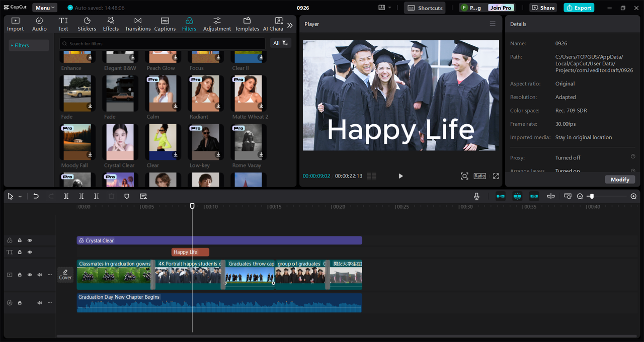Viewport: 644px width, 342px height.
Task: Click the player fullscreen icon
Action: click(x=496, y=176)
